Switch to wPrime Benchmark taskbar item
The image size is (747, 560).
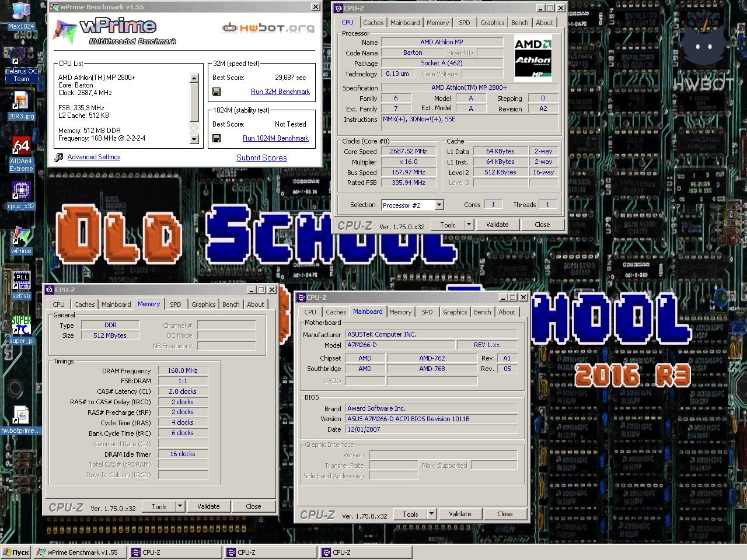81,552
